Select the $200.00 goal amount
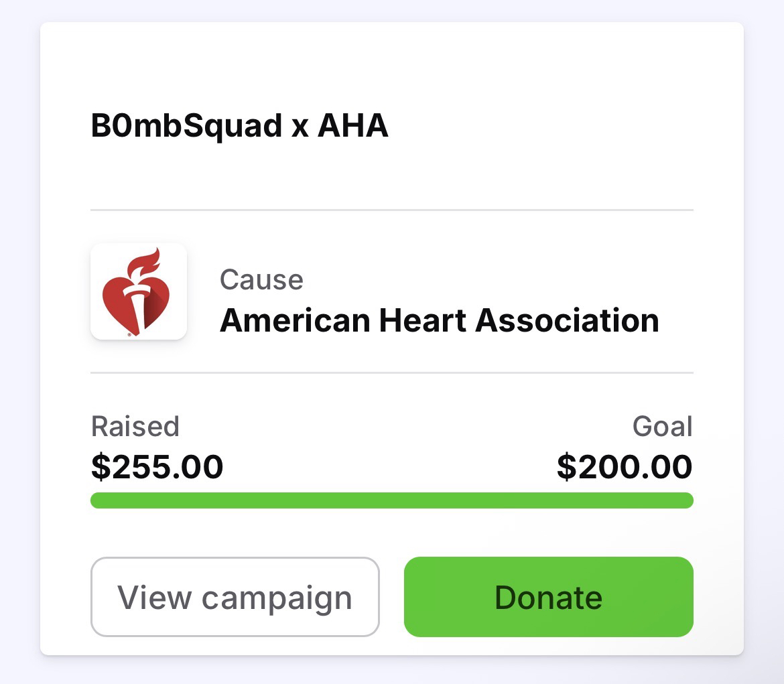Screen dimensions: 784x684 tap(625, 466)
